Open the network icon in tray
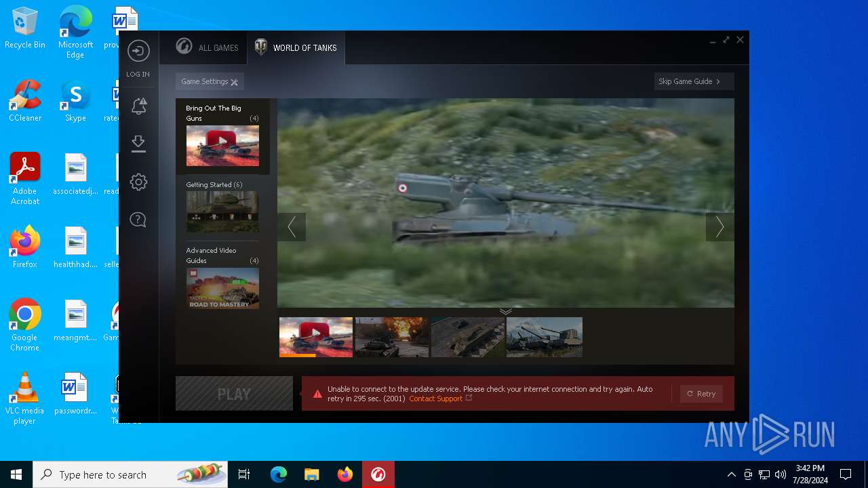Image resolution: width=868 pixels, height=488 pixels. pyautogui.click(x=764, y=474)
